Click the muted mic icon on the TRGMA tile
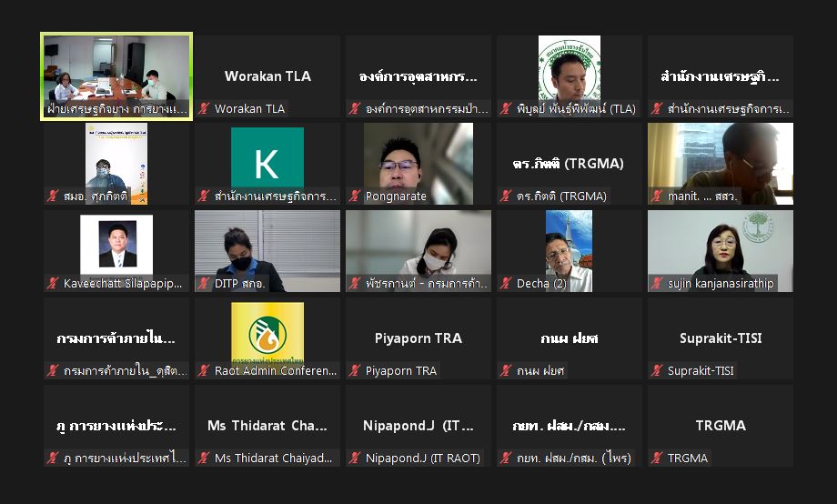 click(657, 459)
